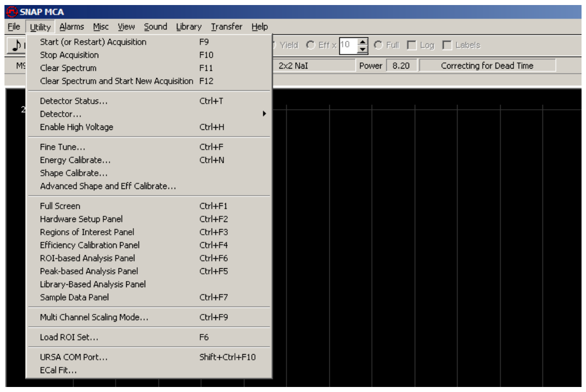Choose Stop Acquisition
This screenshot has height=392, width=586.
[149, 55]
